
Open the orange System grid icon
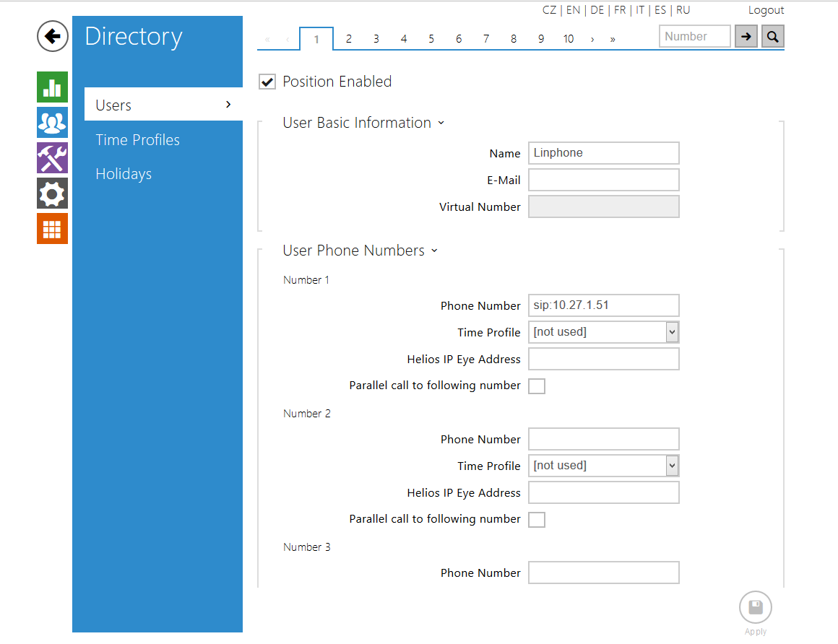[53, 228]
